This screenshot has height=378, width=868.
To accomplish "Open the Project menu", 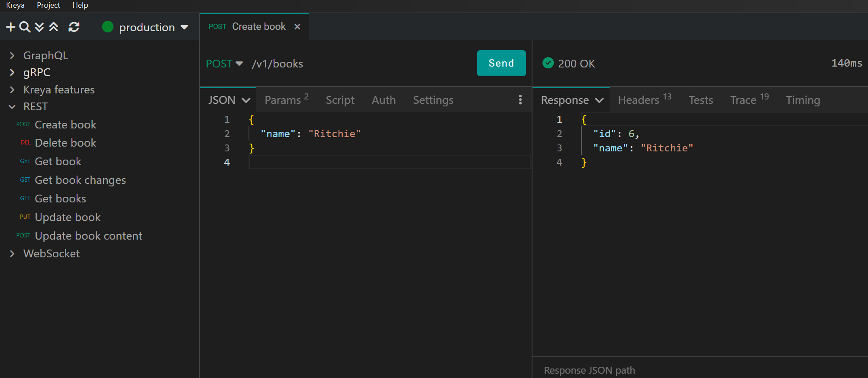I will [48, 5].
